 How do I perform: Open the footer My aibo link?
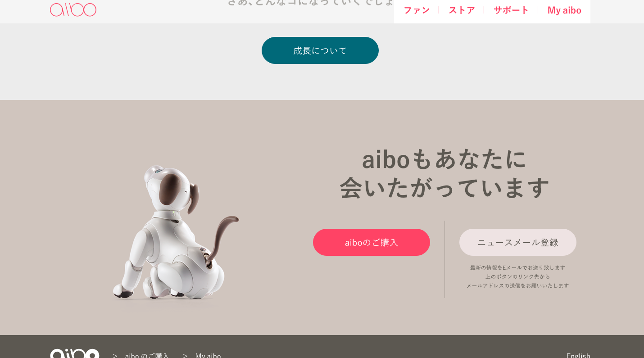pyautogui.click(x=208, y=355)
